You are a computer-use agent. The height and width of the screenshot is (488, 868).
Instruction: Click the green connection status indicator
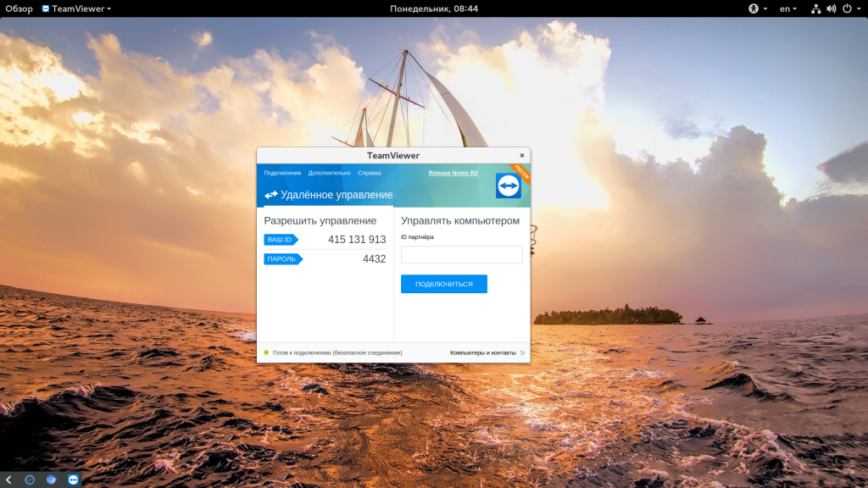pos(266,352)
